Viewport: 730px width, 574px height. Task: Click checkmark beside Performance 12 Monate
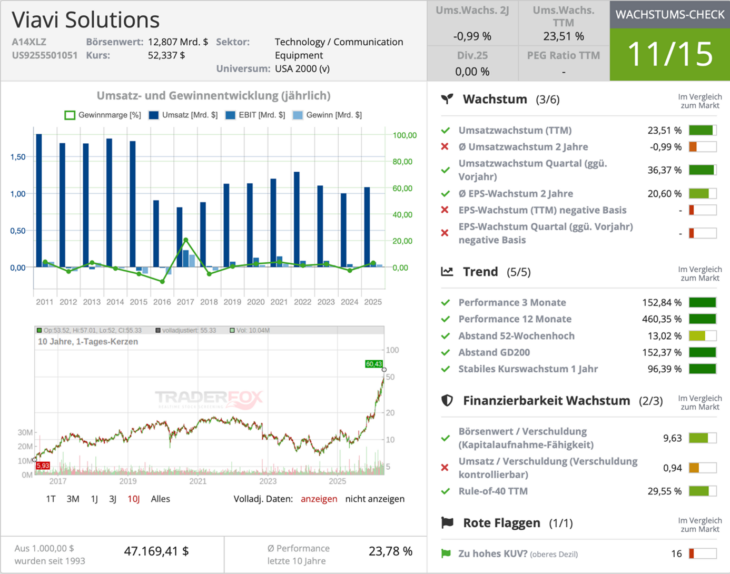446,319
